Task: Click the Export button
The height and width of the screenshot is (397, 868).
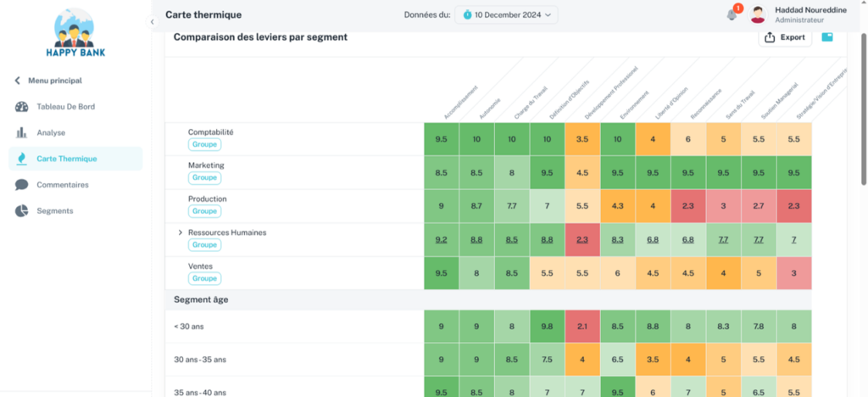Action: 784,37
